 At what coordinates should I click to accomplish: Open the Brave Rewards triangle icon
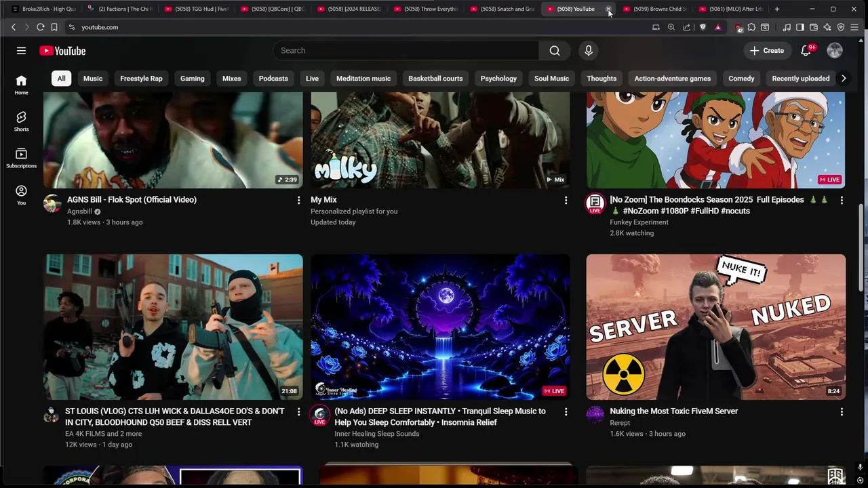pyautogui.click(x=718, y=27)
